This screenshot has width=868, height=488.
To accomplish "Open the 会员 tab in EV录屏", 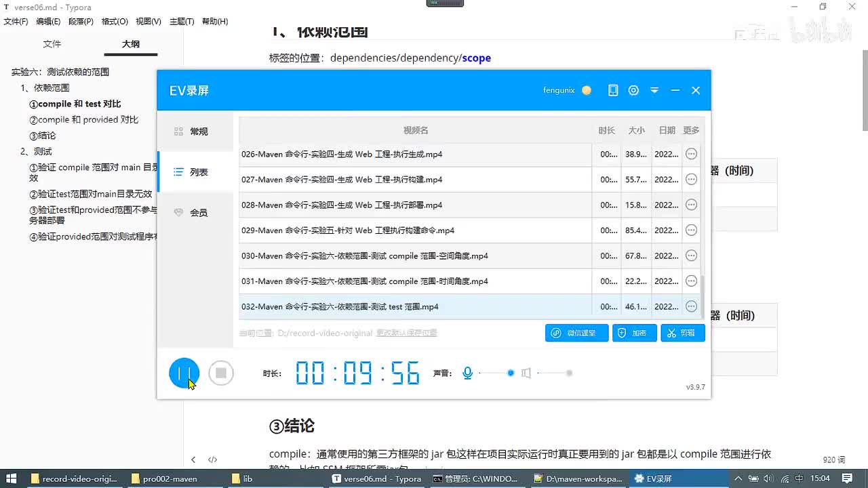I will click(x=195, y=213).
